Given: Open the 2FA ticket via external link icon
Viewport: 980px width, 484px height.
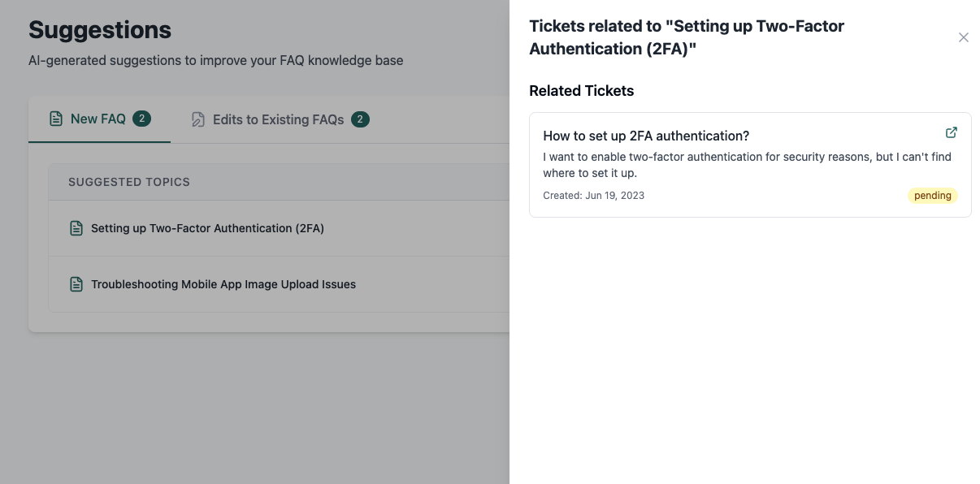Looking at the screenshot, I should coord(952,132).
